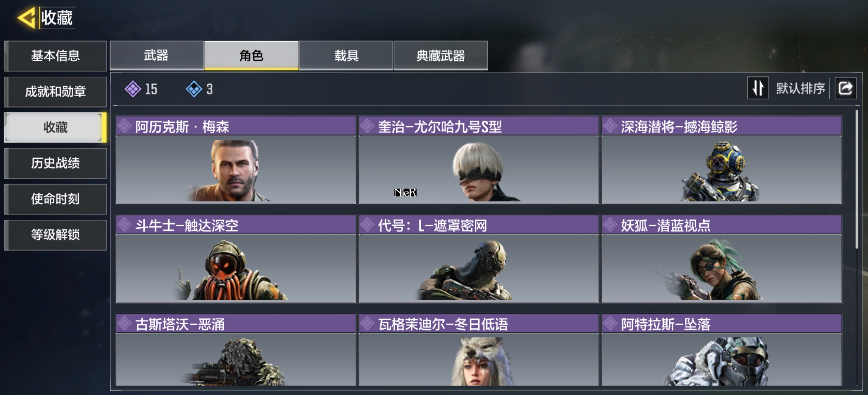Open 成就和勋章 in the sidebar
The image size is (868, 395).
[x=56, y=92]
